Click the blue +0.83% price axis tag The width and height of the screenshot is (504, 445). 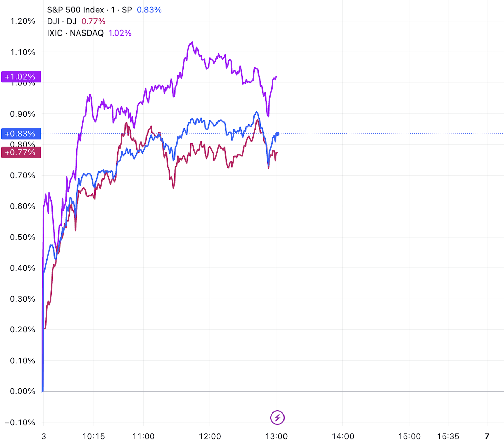21,134
